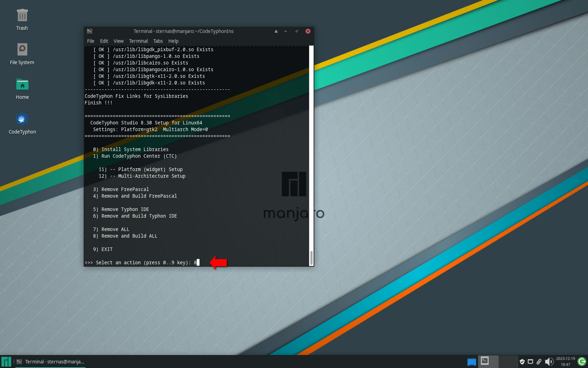Open the File System desktop icon

[x=22, y=54]
